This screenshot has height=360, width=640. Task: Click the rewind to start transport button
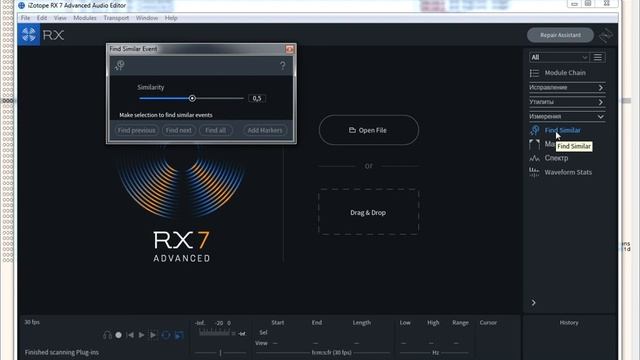(x=130, y=335)
